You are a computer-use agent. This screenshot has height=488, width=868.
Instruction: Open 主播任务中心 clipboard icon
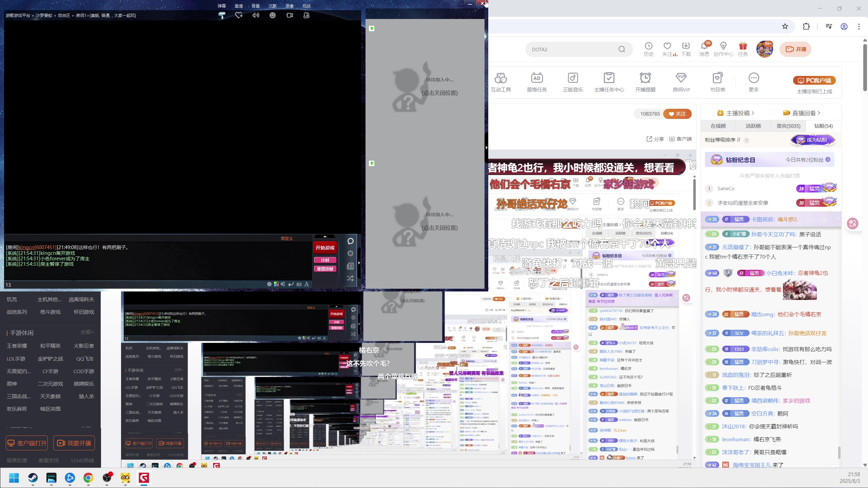point(609,82)
